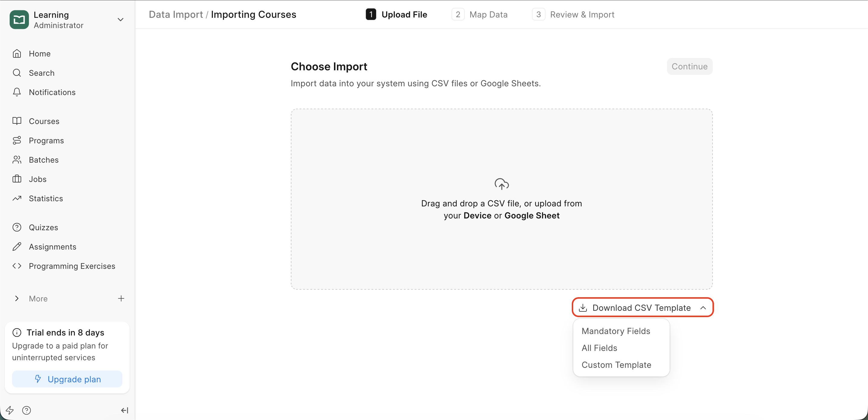
Task: Click the Continue button
Action: [x=689, y=66]
